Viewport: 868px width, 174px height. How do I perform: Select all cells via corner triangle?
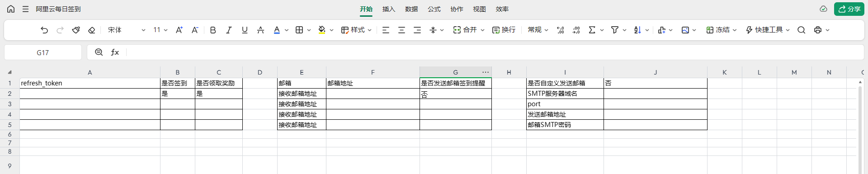pos(10,72)
